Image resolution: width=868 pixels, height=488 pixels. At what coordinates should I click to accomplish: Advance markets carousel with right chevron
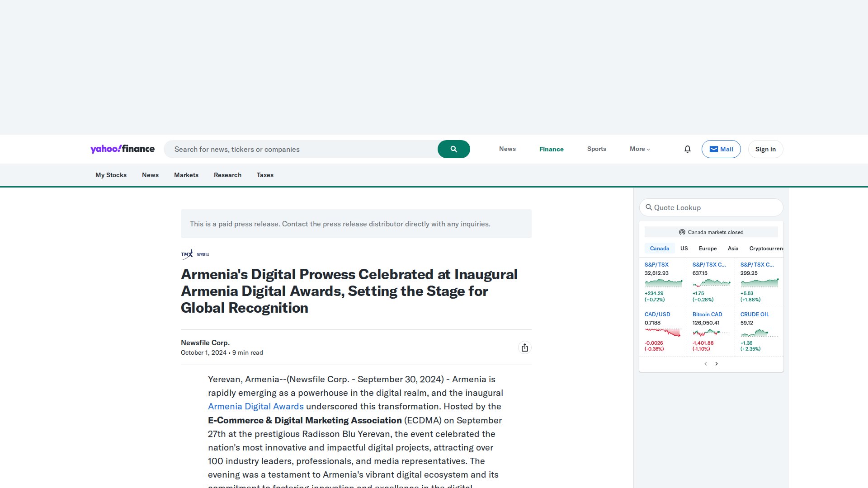[717, 363]
